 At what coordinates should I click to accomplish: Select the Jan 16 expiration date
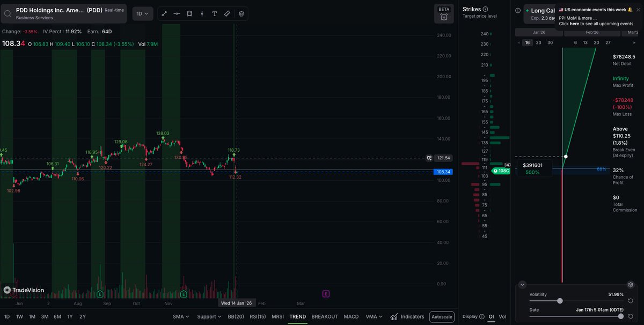pyautogui.click(x=528, y=42)
